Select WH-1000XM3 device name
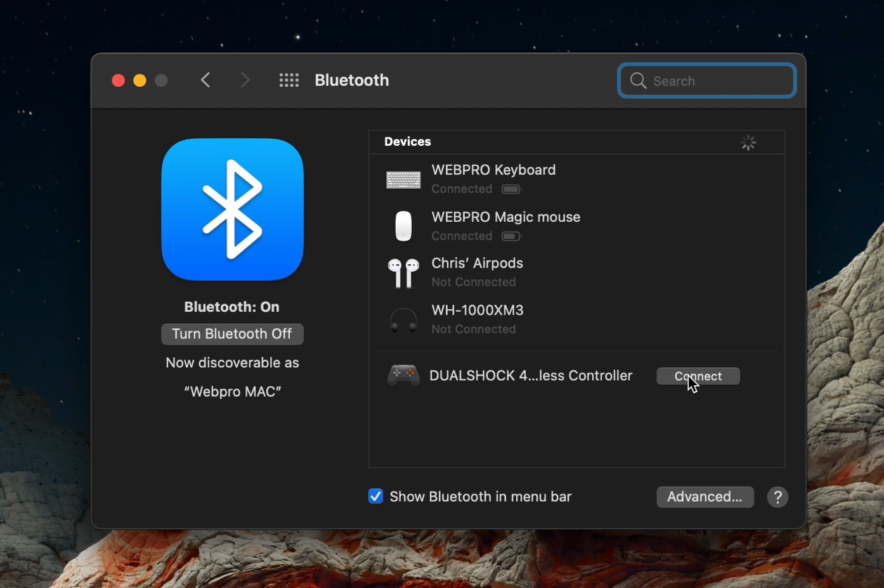Viewport: 884px width, 588px height. pyautogui.click(x=478, y=310)
